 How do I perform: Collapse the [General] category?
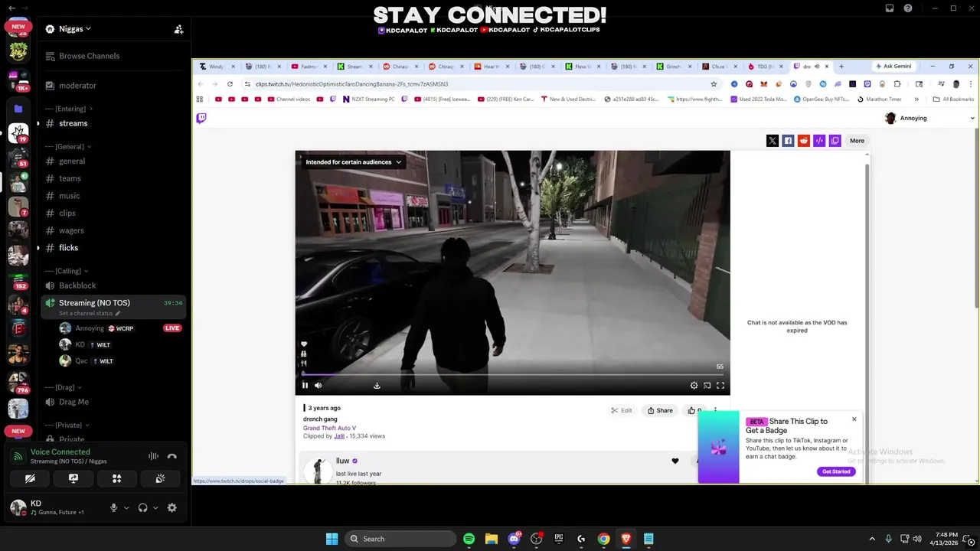[68, 146]
